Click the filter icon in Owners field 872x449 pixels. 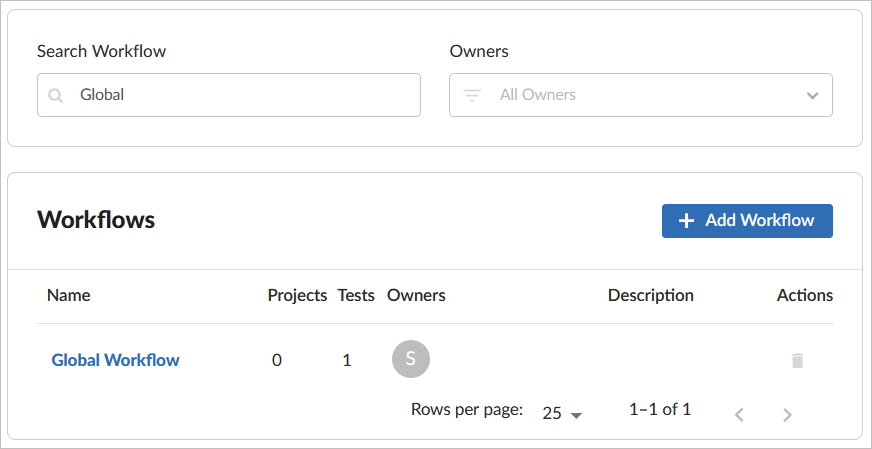tap(472, 96)
